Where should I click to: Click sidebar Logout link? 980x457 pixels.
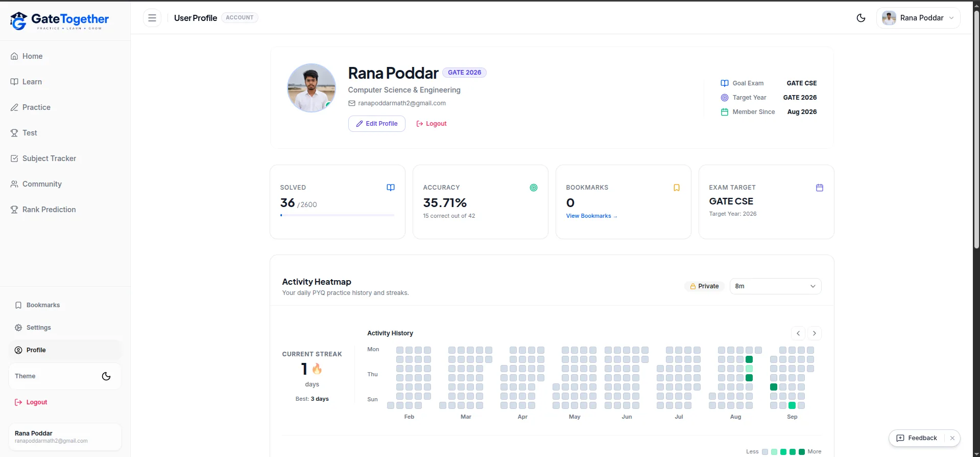tap(31, 402)
